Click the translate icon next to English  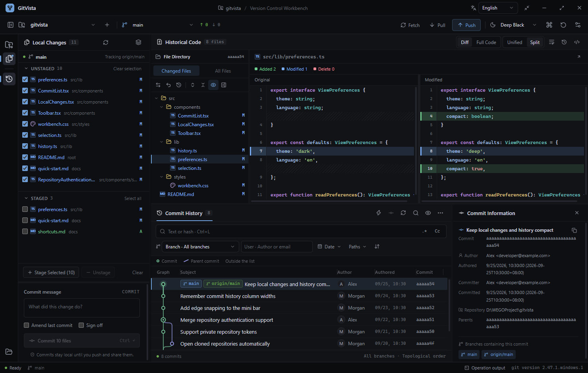point(473,8)
